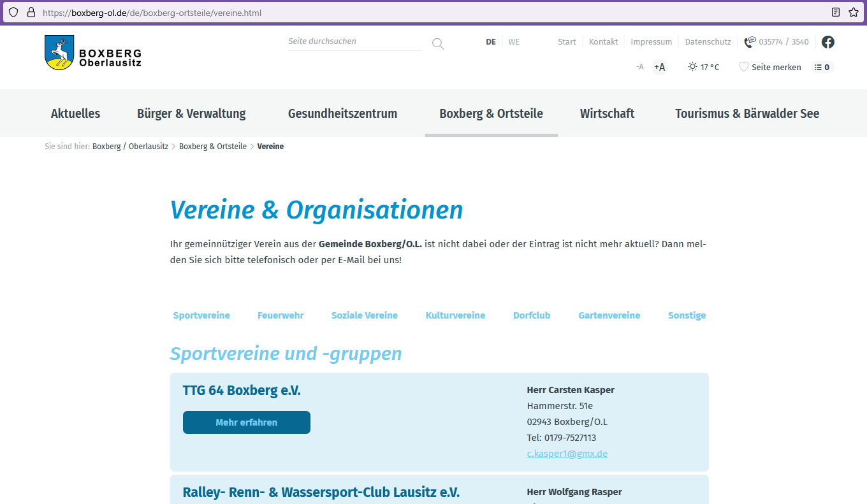Toggle browser reader view icon
Screen dimensions: 867x504
836,12
